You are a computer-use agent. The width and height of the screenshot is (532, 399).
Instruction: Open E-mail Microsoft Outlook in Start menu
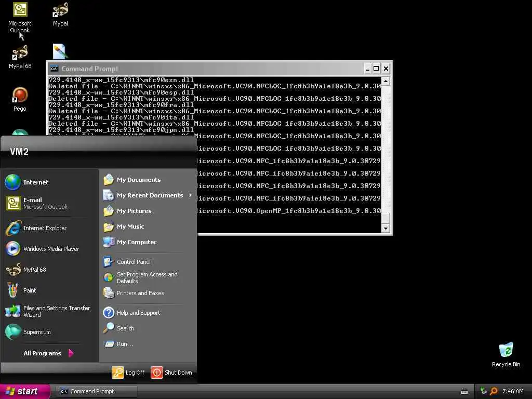coord(49,203)
